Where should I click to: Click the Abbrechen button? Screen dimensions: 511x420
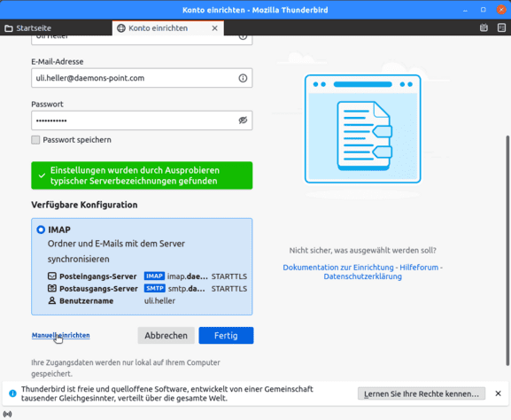coord(166,336)
